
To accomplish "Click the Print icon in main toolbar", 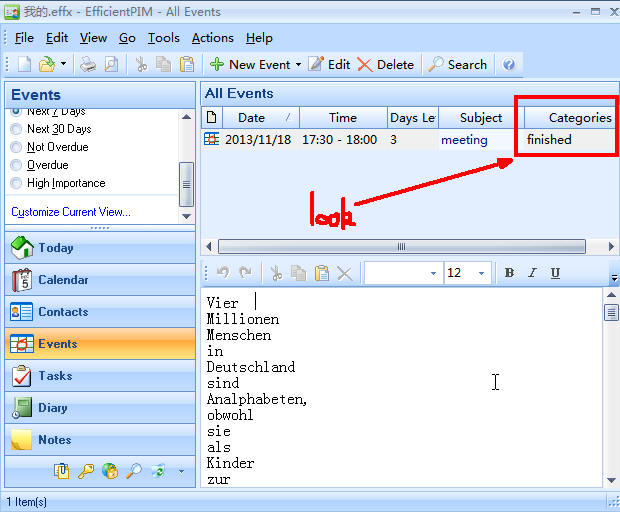I will pyautogui.click(x=88, y=65).
